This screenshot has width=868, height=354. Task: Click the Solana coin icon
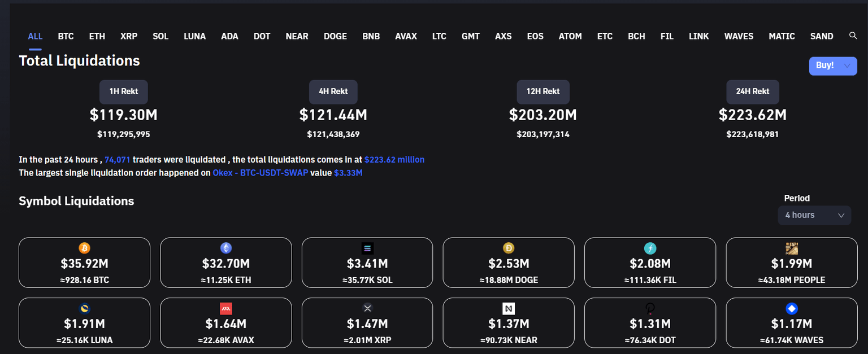coord(367,248)
